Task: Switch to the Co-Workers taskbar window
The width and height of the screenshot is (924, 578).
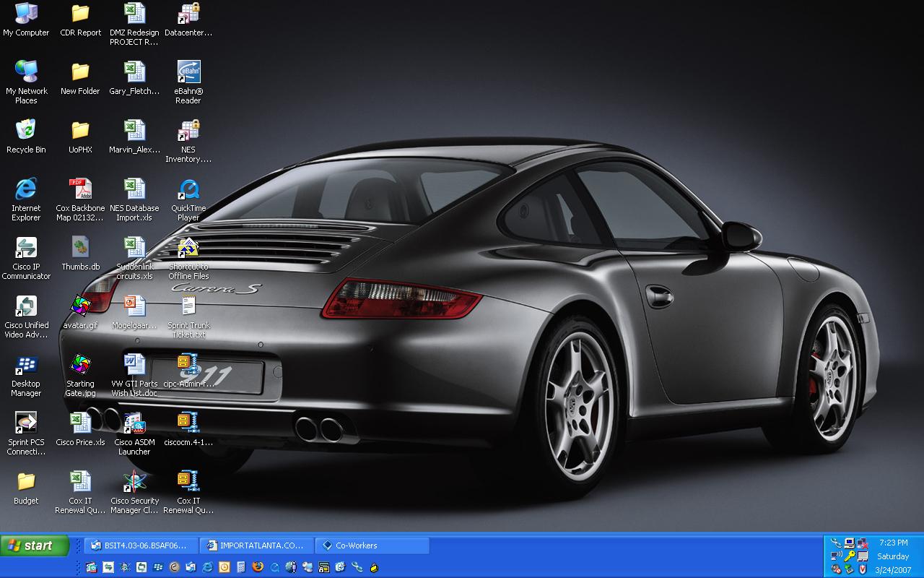Action: coord(374,545)
